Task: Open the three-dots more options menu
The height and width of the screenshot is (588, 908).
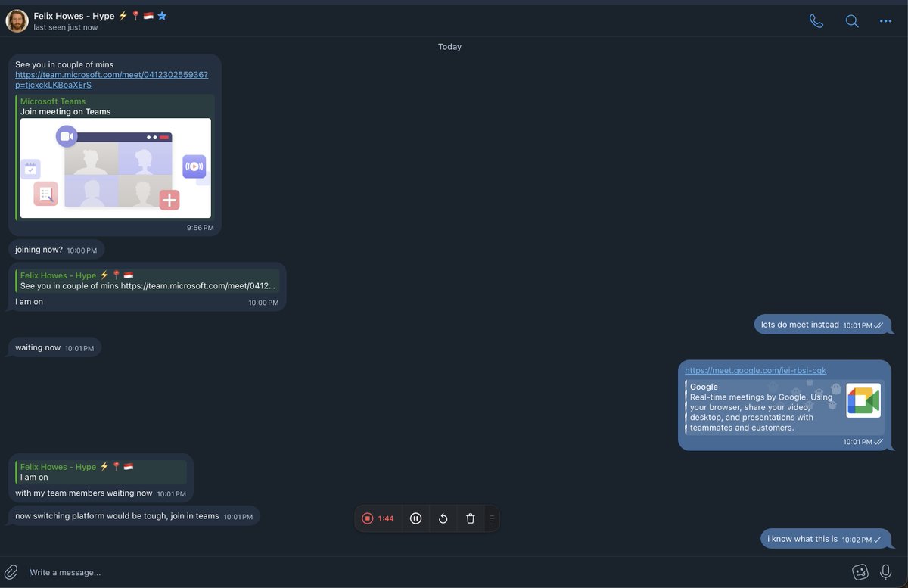Action: coord(886,21)
